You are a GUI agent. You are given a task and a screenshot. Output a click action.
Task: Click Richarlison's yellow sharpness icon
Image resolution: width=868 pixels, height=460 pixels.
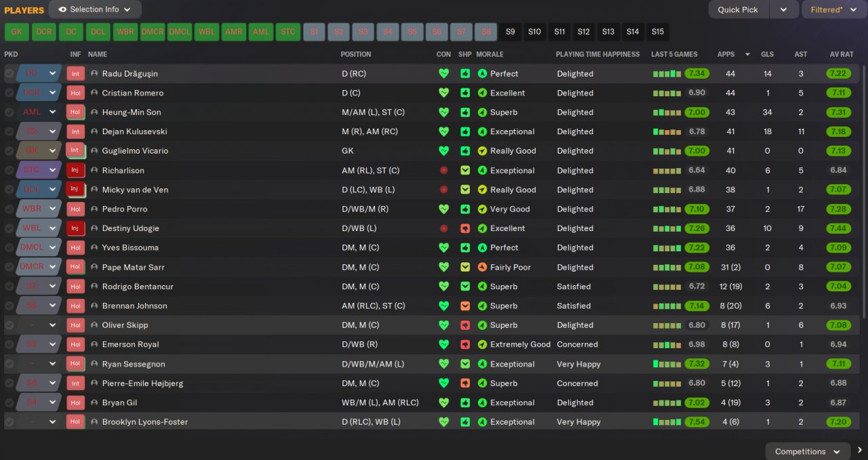coord(465,170)
